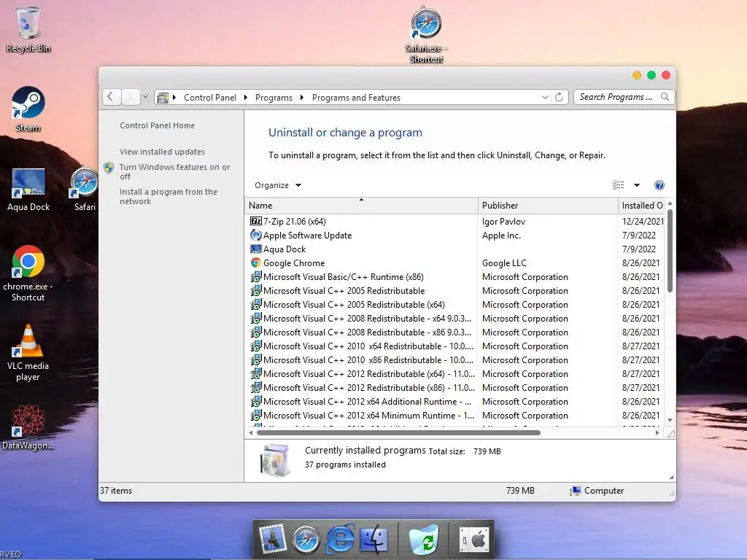Sort by the Installed On column header
Image resolution: width=747 pixels, height=560 pixels.
pyautogui.click(x=642, y=206)
